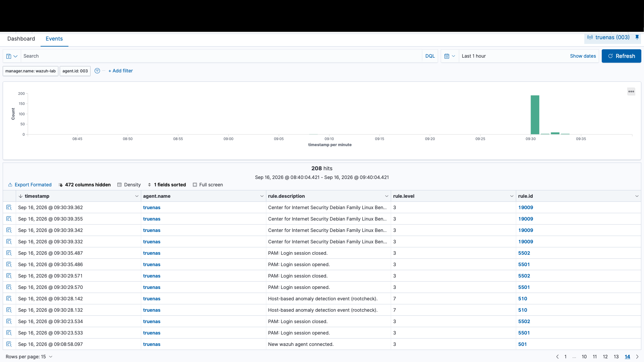The image size is (644, 362).
Task: Open rule.id 510 link at 09:30:28.142
Action: pos(523,299)
